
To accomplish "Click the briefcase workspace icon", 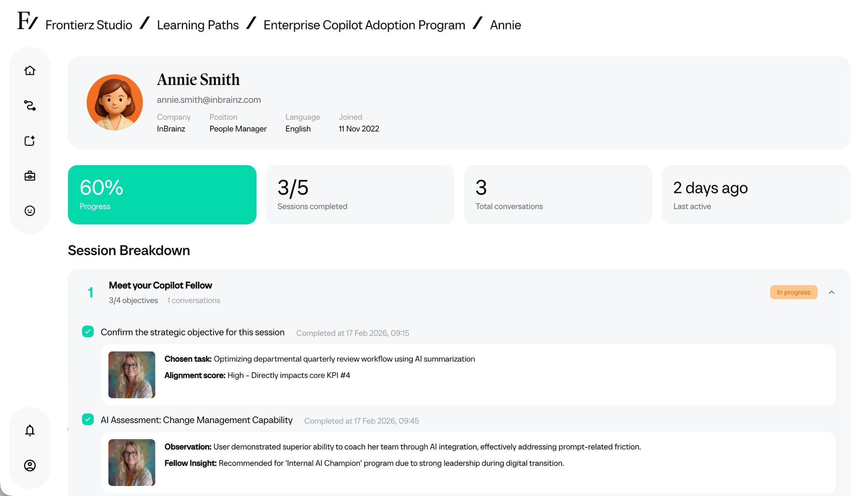I will (30, 176).
